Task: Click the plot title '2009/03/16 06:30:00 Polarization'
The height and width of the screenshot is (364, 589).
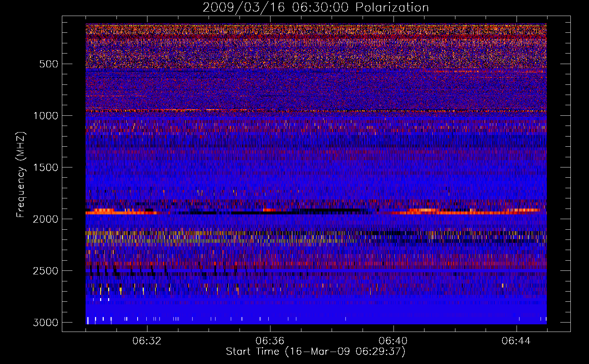Action: click(316, 8)
